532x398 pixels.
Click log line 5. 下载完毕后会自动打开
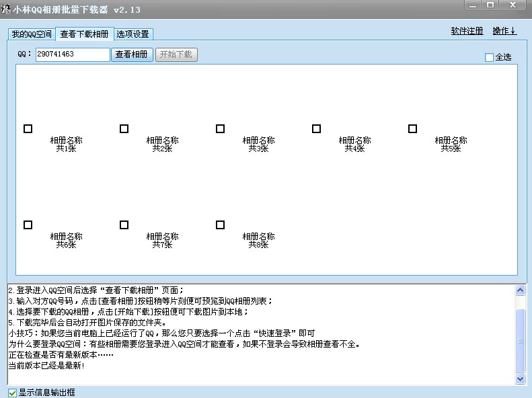(87, 323)
